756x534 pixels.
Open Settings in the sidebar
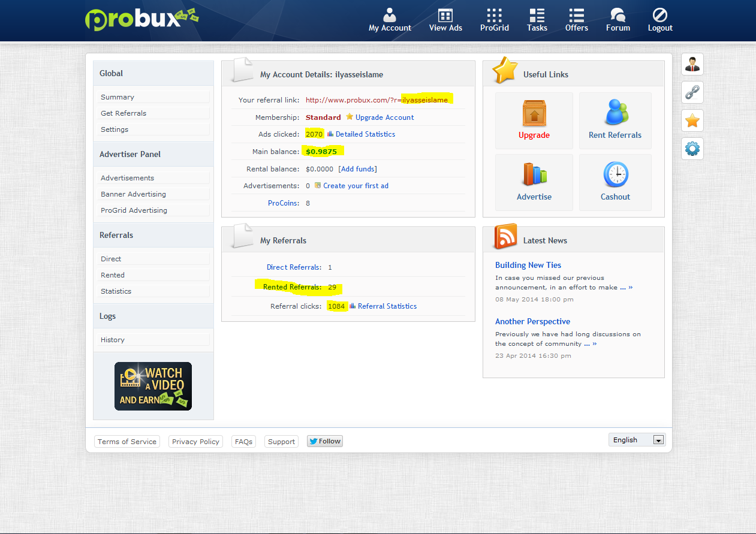click(153, 129)
